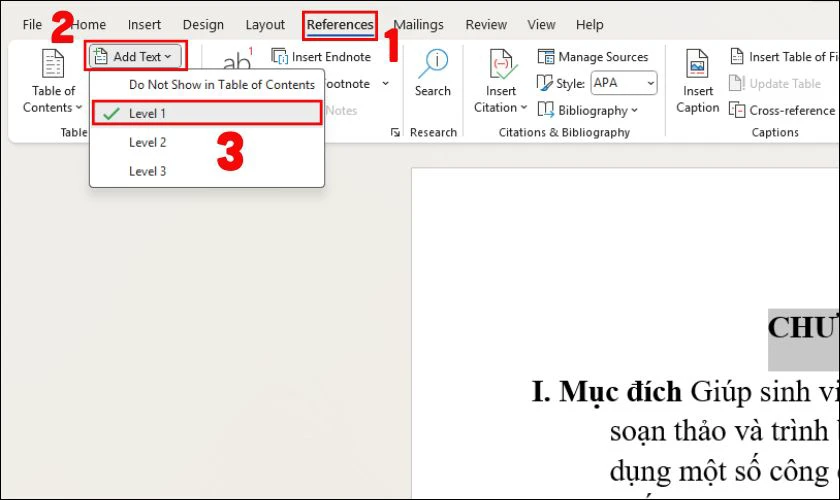Expand the Insert Citation dropdown arrow

[524, 107]
